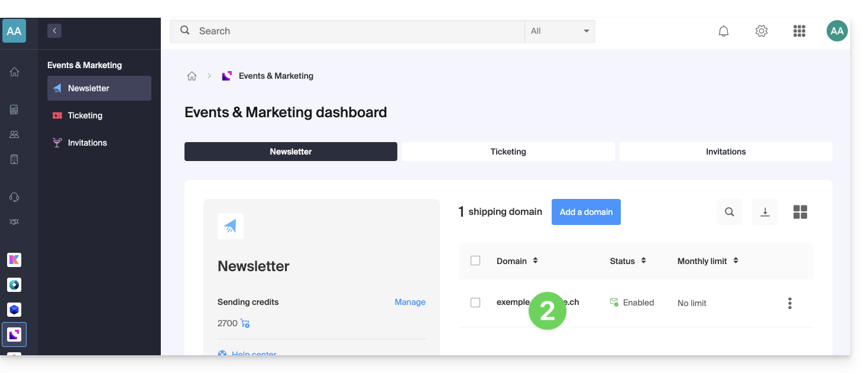Image resolution: width=868 pixels, height=373 pixels.
Task: Check the exemple domain row checkbox
Action: coord(475,303)
